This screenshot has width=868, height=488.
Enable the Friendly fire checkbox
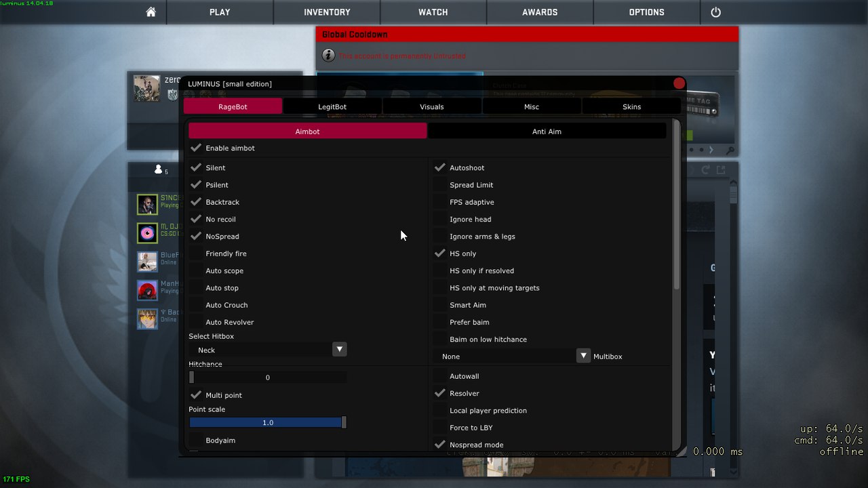196,253
